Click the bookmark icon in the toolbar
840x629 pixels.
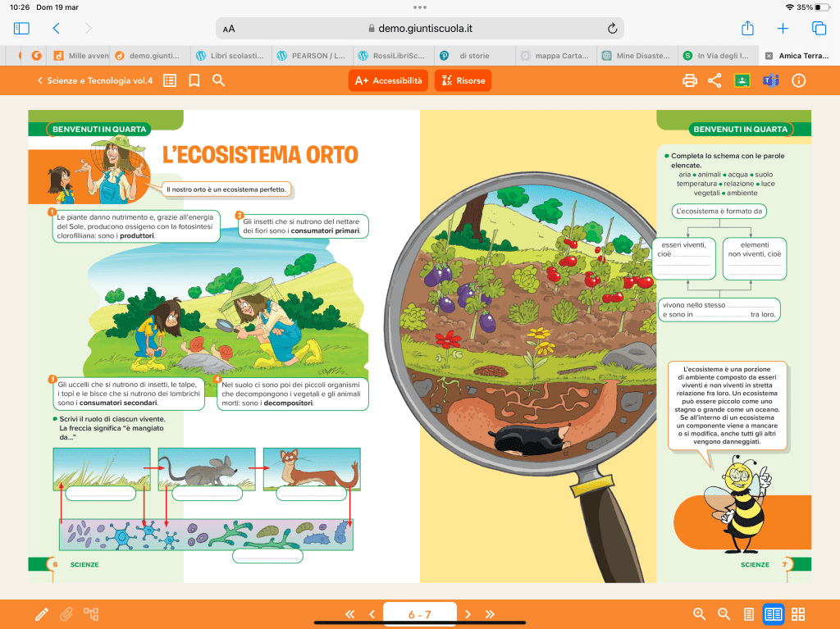tap(194, 80)
